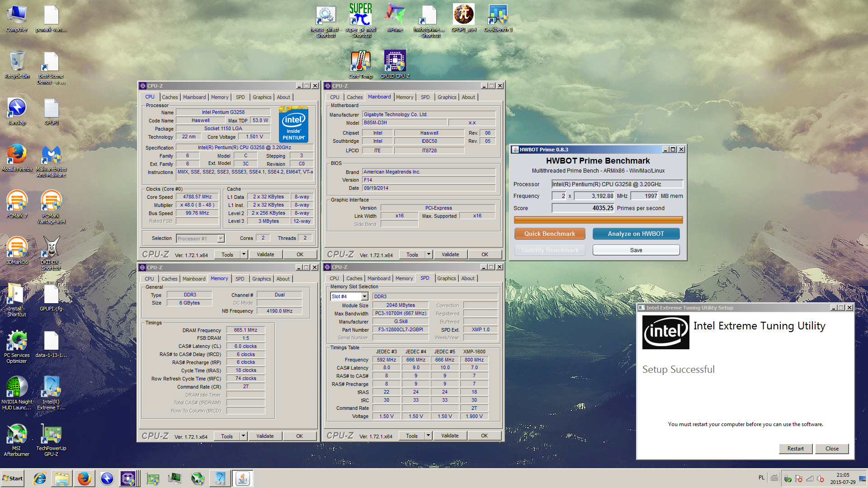Open the PCMark 7 desktop shortcut

point(17,204)
